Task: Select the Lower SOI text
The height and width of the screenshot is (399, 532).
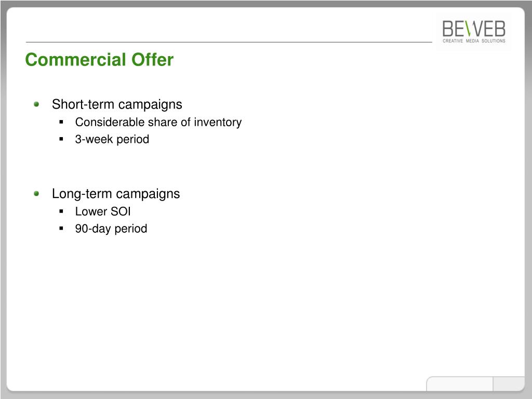Action: 103,211
